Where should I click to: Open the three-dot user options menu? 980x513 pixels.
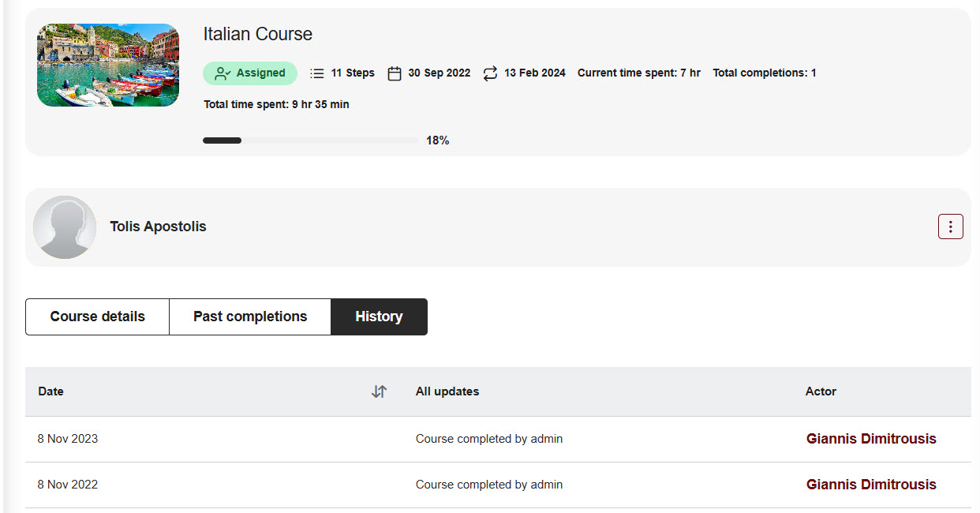[x=950, y=227]
